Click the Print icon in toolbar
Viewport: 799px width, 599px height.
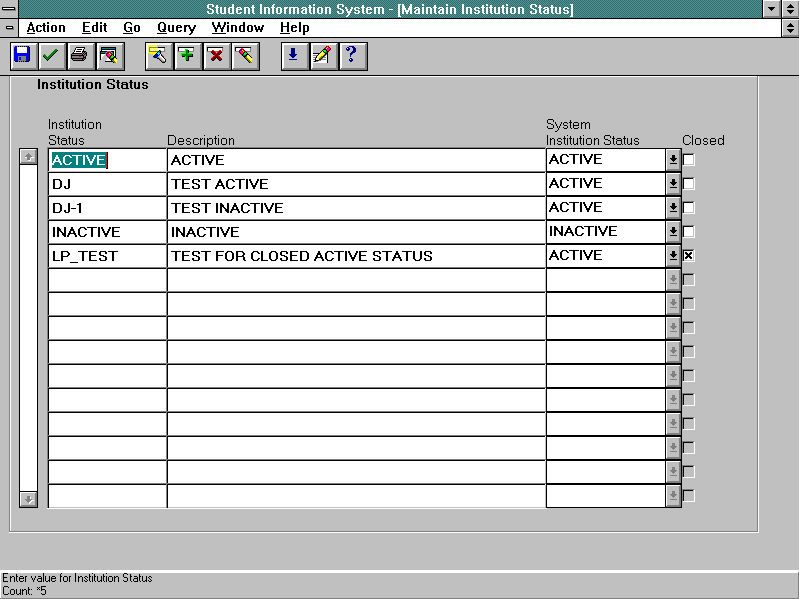click(79, 56)
